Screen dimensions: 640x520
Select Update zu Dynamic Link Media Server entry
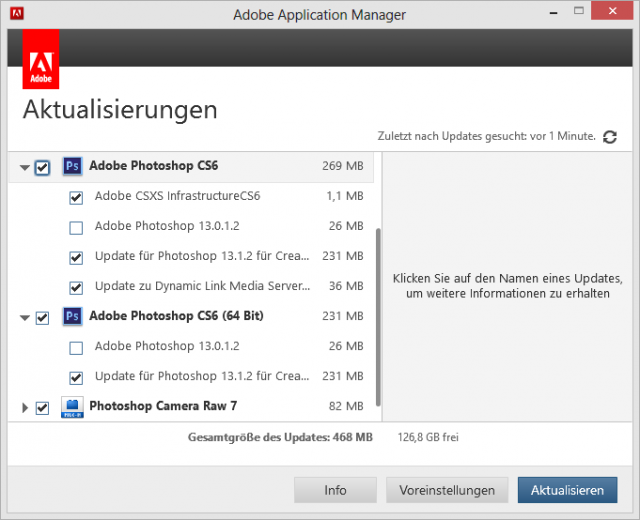[202, 286]
